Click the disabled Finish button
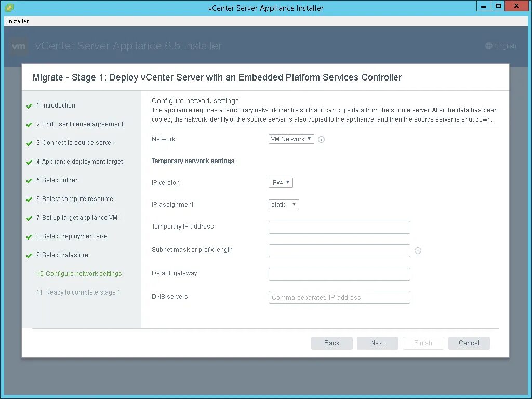Viewport: 532px width, 399px height. (423, 343)
